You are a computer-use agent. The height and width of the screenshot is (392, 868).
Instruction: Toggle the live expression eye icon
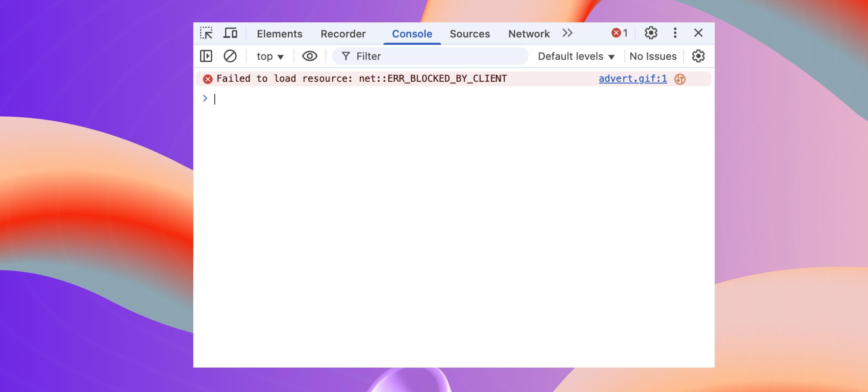click(310, 56)
